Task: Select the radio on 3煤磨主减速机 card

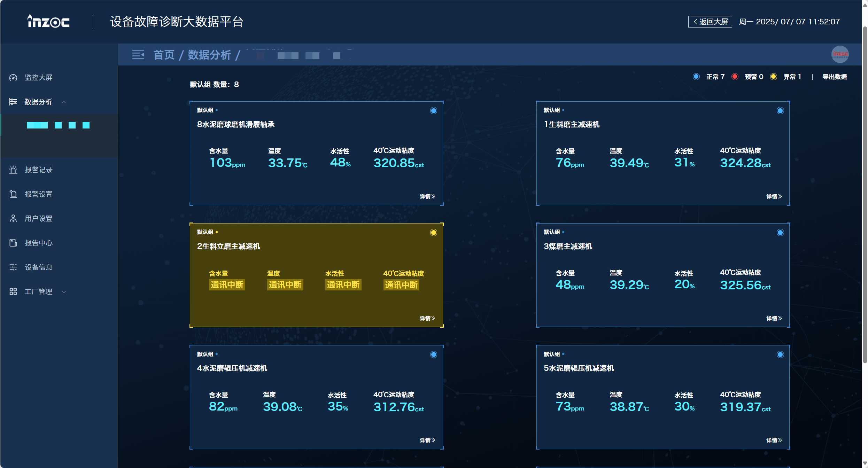Action: click(x=780, y=232)
